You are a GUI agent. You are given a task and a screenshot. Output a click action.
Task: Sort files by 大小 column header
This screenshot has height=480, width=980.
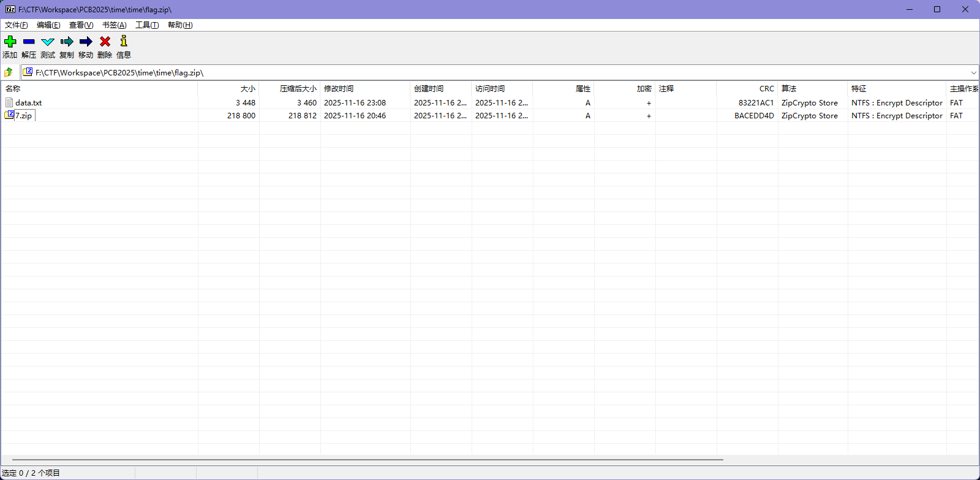(x=247, y=89)
